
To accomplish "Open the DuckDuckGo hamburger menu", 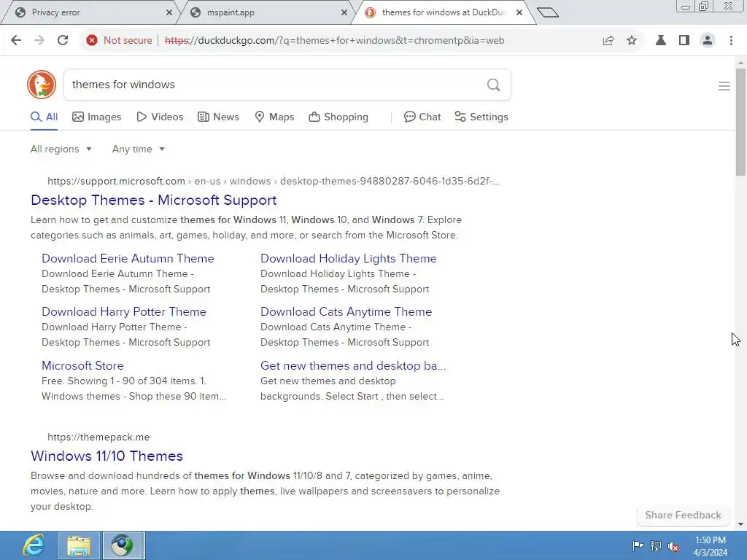I will (724, 86).
